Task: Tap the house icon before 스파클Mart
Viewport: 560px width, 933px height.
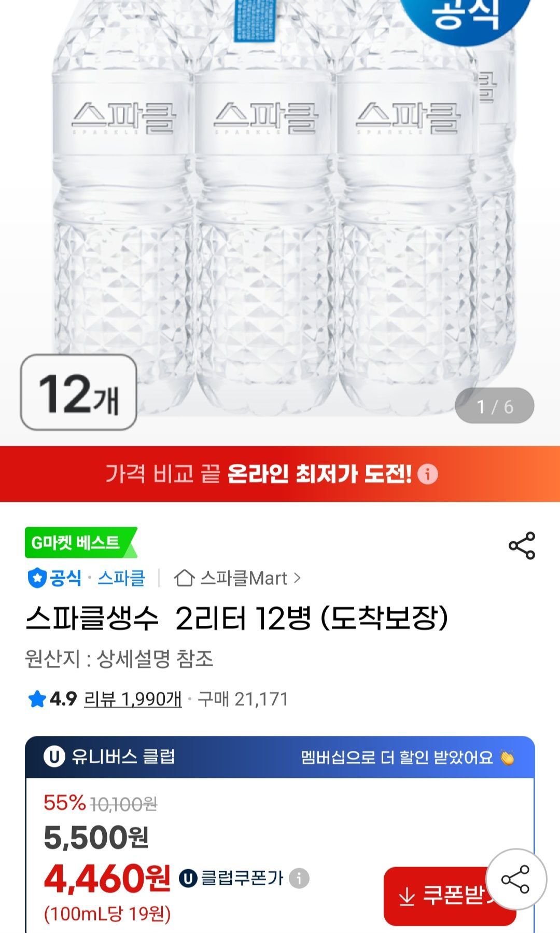Action: click(x=184, y=578)
